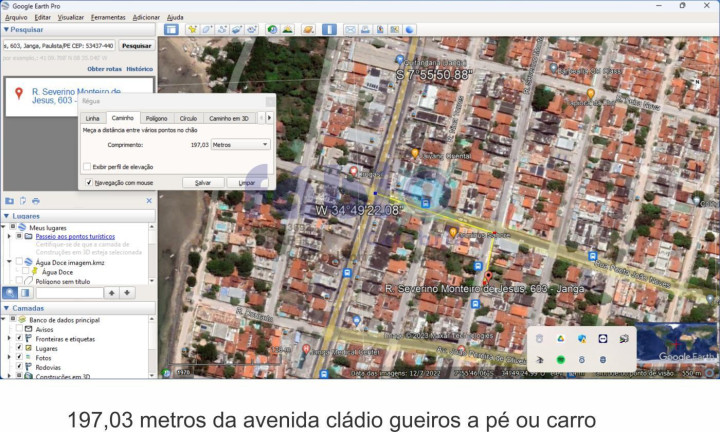Toggle sunlight across the landscape icon
The image size is (720, 432).
pos(287,29)
